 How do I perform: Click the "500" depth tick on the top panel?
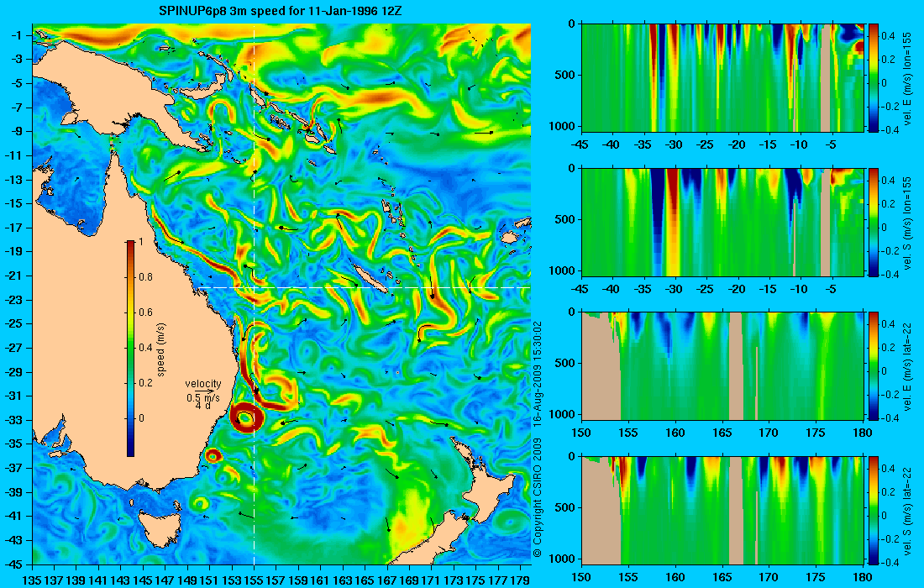566,75
